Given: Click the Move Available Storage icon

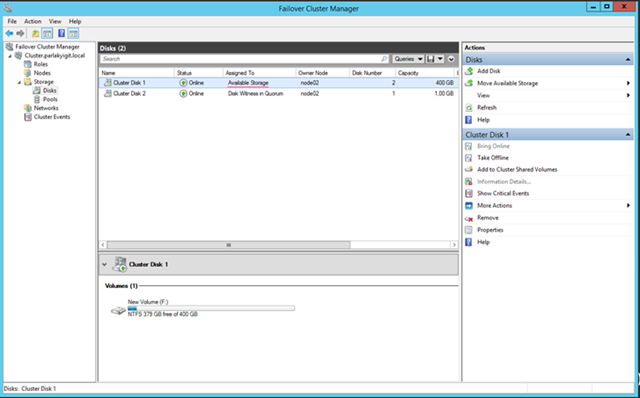Looking at the screenshot, I should pyautogui.click(x=469, y=83).
